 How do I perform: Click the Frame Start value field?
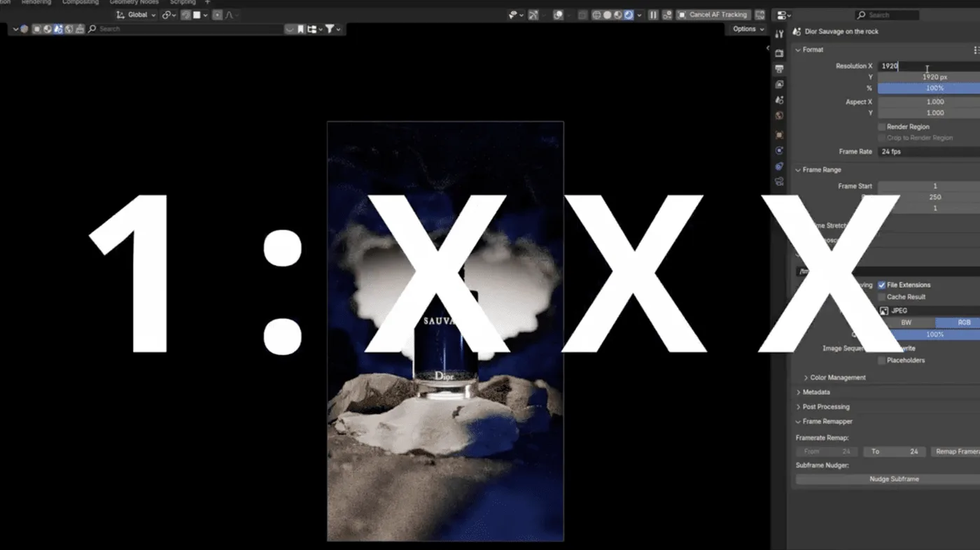[929, 186]
